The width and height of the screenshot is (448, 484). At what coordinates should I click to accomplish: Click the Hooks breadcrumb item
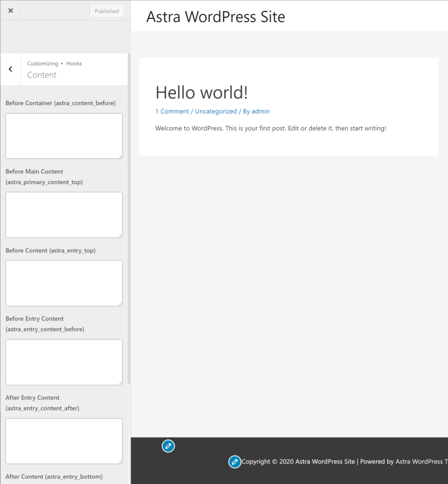click(74, 63)
